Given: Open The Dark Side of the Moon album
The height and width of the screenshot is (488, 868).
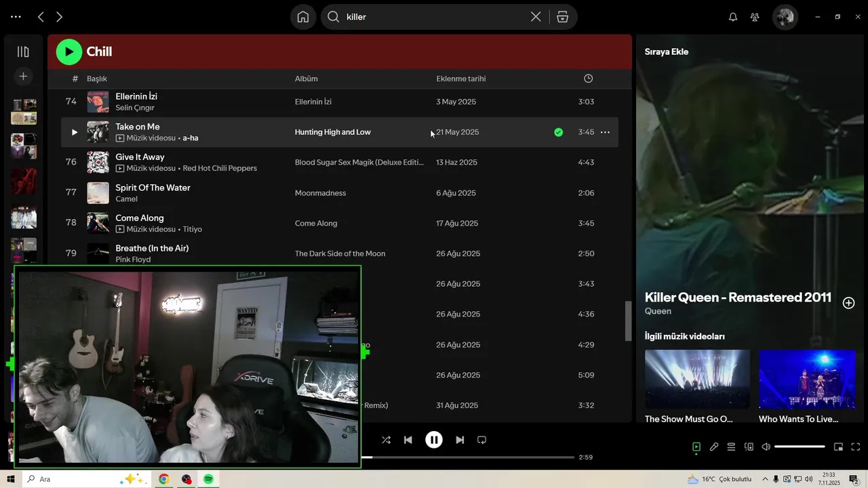Looking at the screenshot, I should click(x=340, y=253).
